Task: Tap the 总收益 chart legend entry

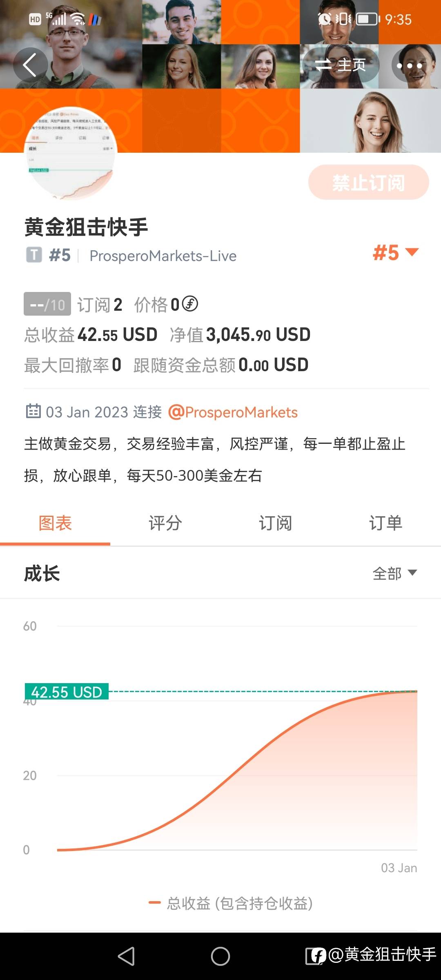Action: tap(231, 903)
